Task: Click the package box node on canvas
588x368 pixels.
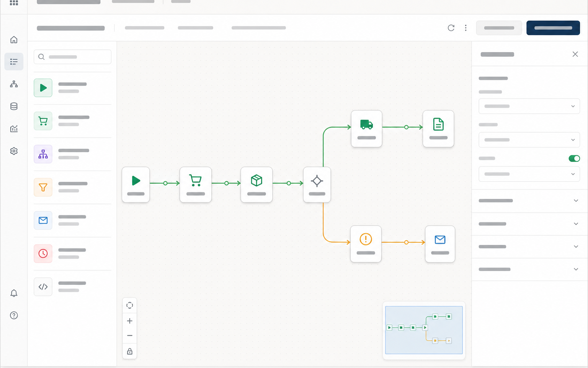Action: 256,185
